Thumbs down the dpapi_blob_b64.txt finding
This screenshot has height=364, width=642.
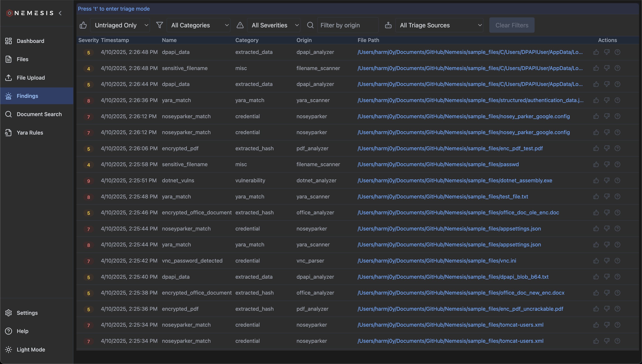tap(607, 277)
